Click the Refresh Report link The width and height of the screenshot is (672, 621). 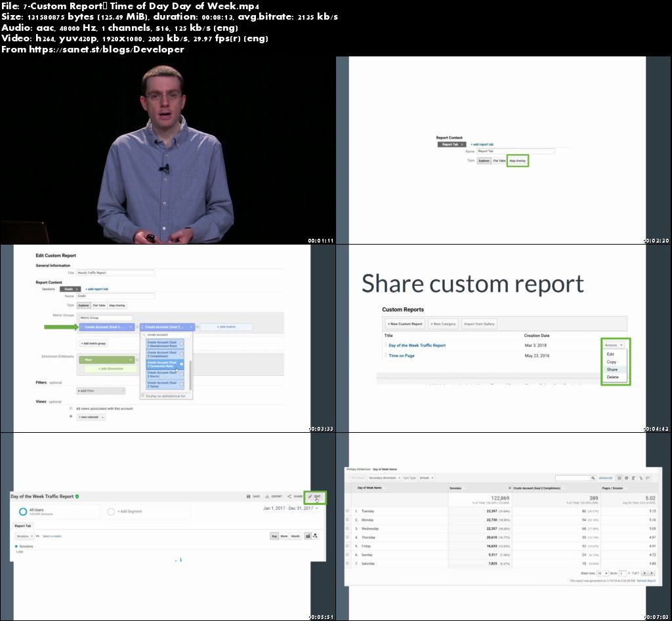point(646,581)
